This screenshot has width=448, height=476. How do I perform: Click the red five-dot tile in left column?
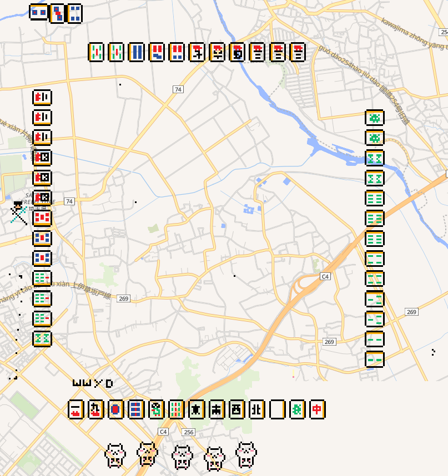click(x=42, y=218)
